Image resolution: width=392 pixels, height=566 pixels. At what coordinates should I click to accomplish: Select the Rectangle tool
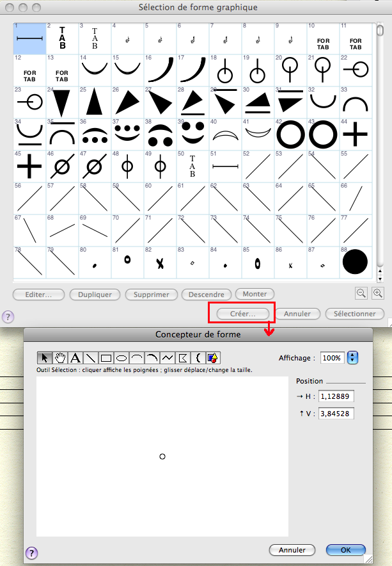click(106, 358)
